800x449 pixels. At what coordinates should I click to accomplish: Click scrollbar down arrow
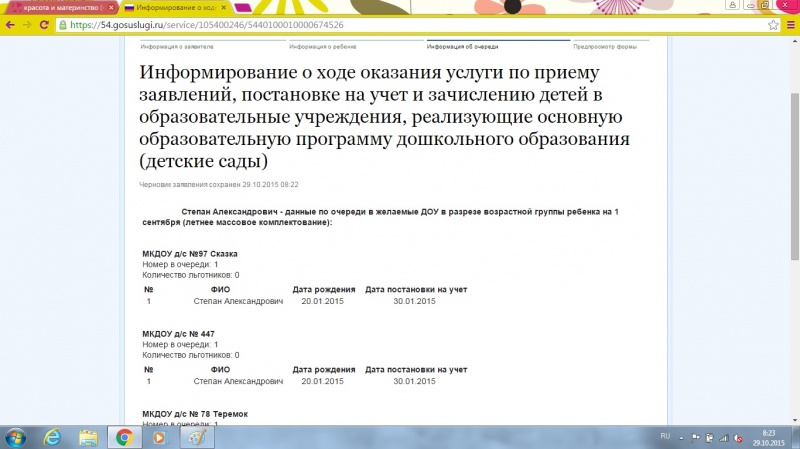(x=795, y=420)
